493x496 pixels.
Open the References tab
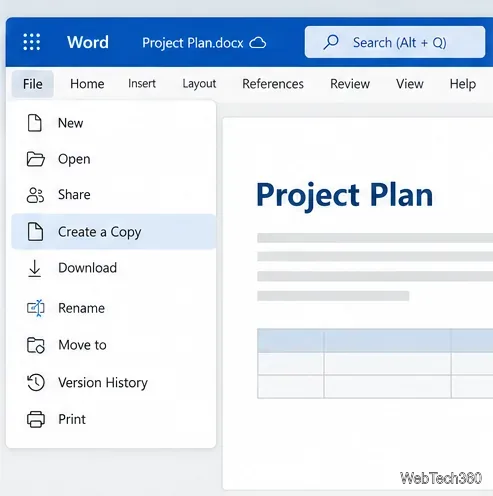coord(273,84)
